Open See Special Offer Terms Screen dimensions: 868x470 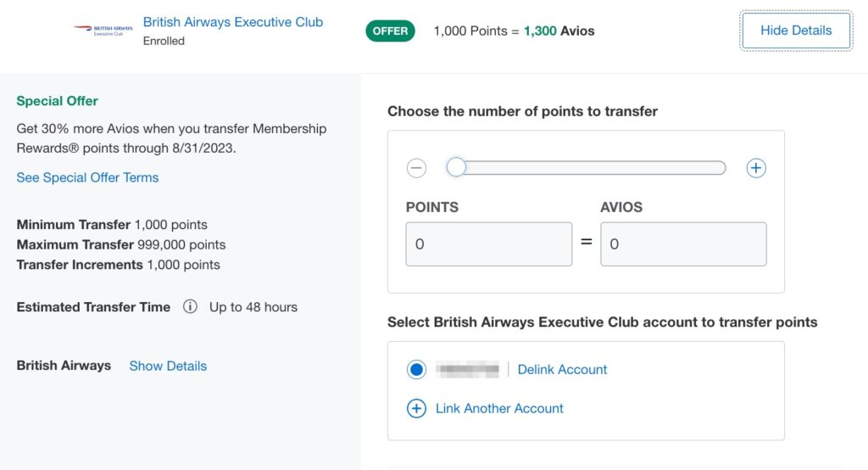[87, 177]
